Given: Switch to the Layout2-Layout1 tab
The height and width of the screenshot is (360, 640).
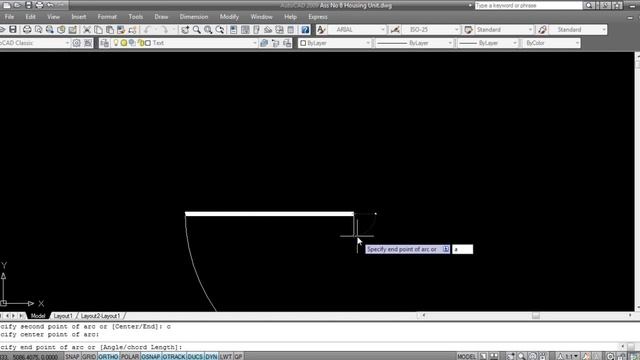Looking at the screenshot, I should pyautogui.click(x=100, y=316).
